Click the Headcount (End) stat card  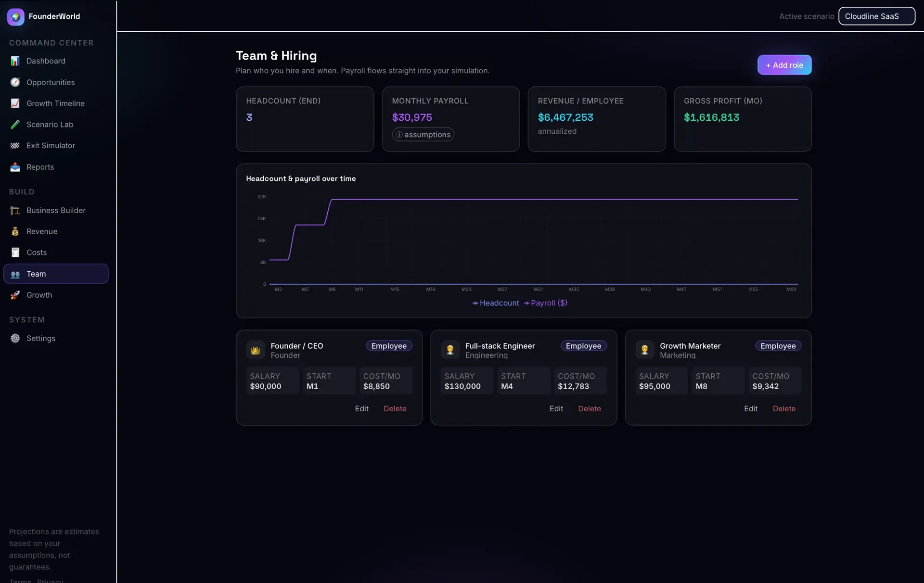click(x=305, y=119)
